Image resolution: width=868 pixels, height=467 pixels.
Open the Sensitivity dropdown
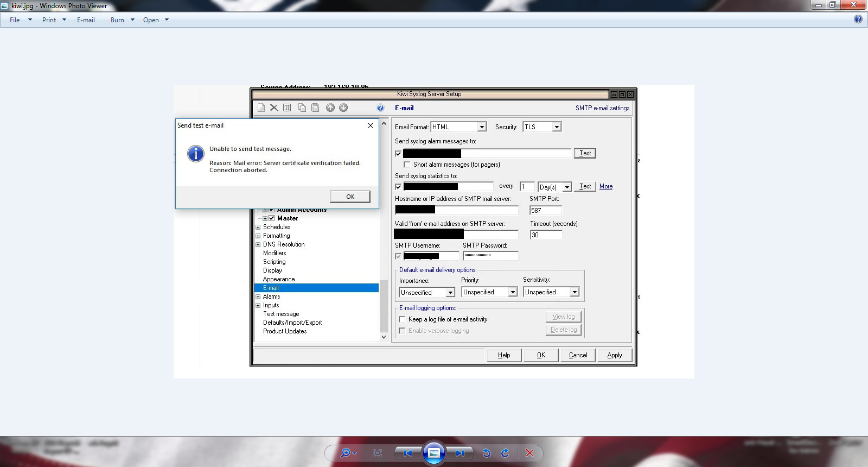click(x=575, y=292)
